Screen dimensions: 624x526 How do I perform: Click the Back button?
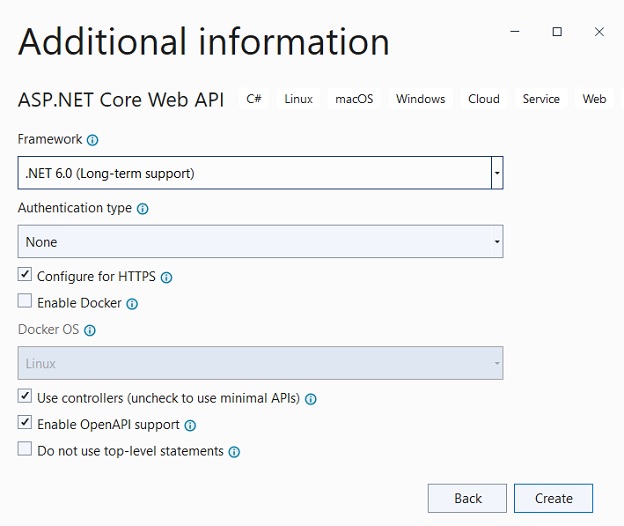467,498
